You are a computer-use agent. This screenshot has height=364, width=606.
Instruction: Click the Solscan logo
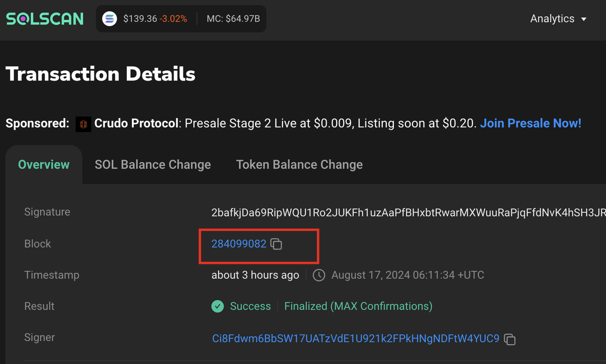pos(45,19)
